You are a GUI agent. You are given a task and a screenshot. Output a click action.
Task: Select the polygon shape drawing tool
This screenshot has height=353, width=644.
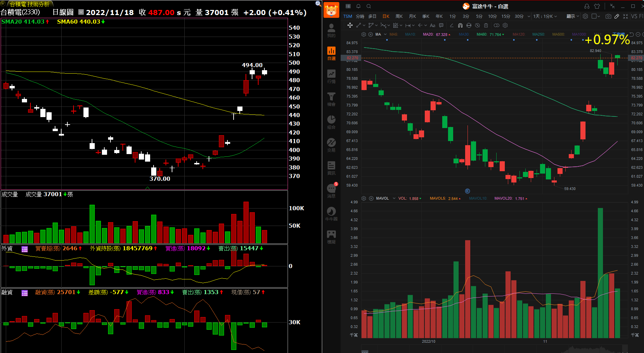point(371,25)
